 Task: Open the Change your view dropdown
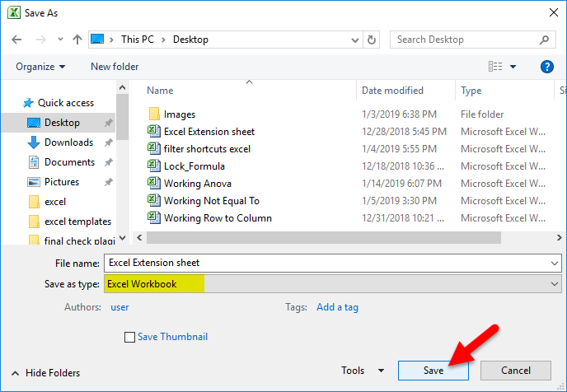point(513,67)
